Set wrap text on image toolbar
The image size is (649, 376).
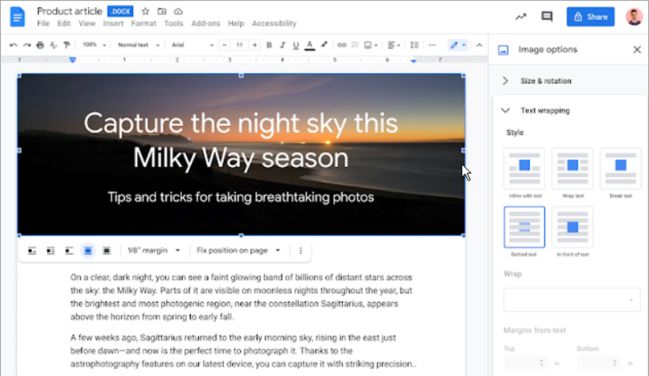[x=50, y=251]
